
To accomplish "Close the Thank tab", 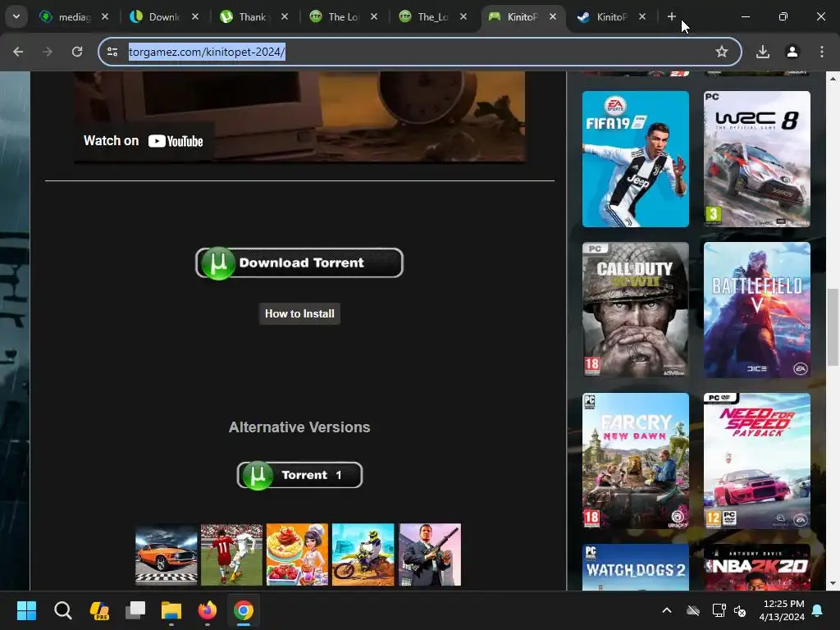I will coord(285,16).
